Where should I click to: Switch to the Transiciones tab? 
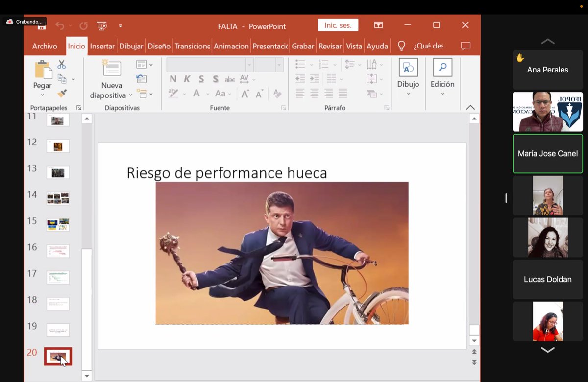click(x=192, y=46)
